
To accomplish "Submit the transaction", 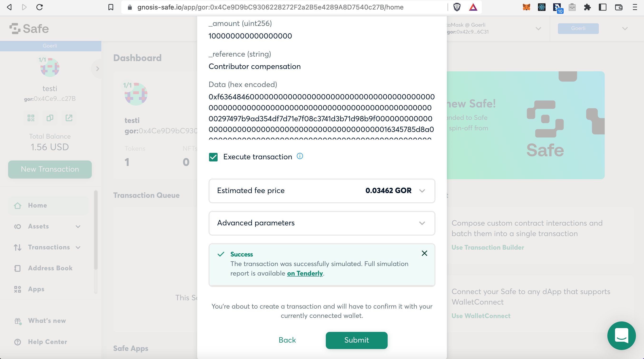I will [356, 340].
